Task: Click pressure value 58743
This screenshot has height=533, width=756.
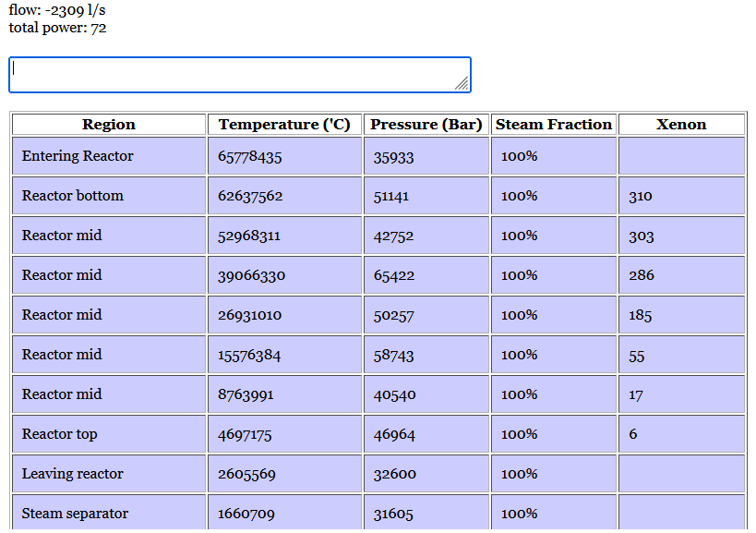Action: click(393, 356)
